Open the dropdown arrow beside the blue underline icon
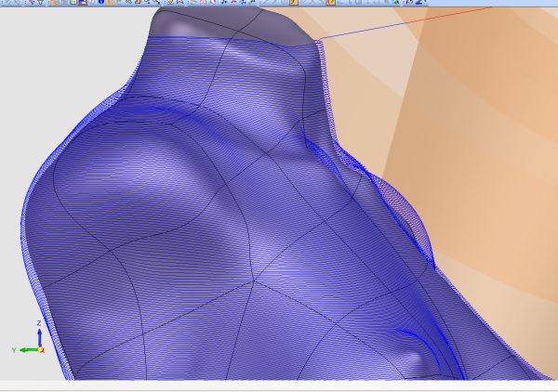This screenshot has width=558, height=392. click(427, 2)
